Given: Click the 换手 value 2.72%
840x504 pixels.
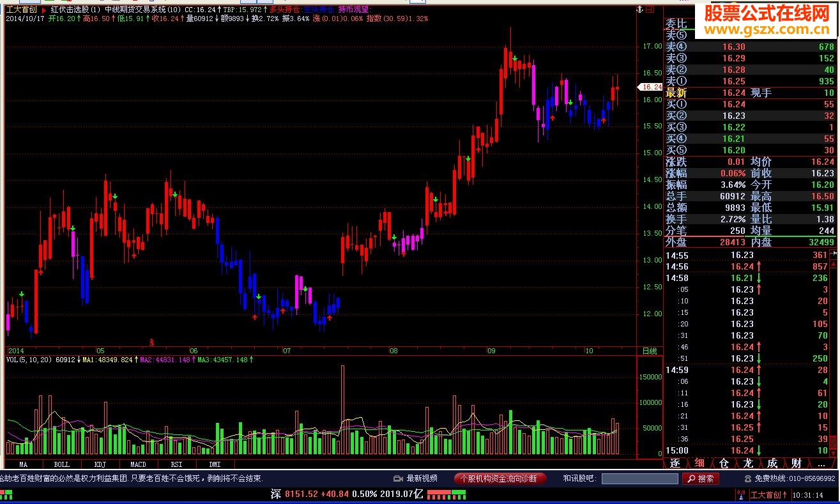Looking at the screenshot, I should [733, 219].
